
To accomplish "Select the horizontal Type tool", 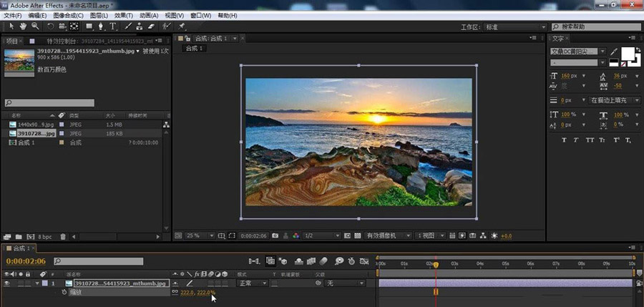I will pos(113,26).
